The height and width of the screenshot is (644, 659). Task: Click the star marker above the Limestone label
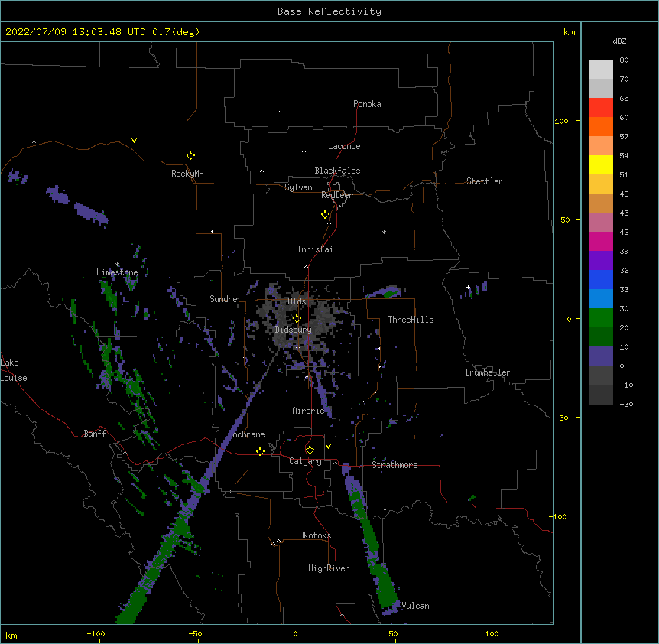pos(117,265)
